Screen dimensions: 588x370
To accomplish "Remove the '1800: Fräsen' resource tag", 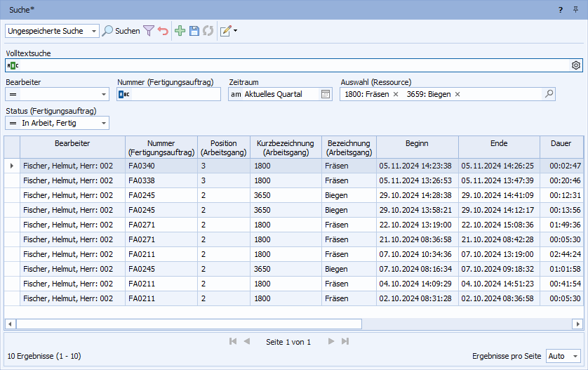I will click(x=396, y=94).
